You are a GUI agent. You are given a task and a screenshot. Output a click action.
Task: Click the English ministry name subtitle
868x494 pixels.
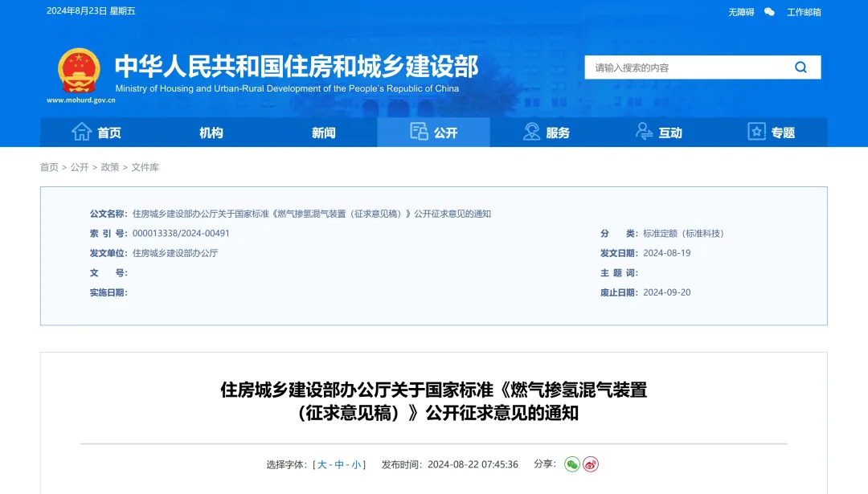pos(287,88)
